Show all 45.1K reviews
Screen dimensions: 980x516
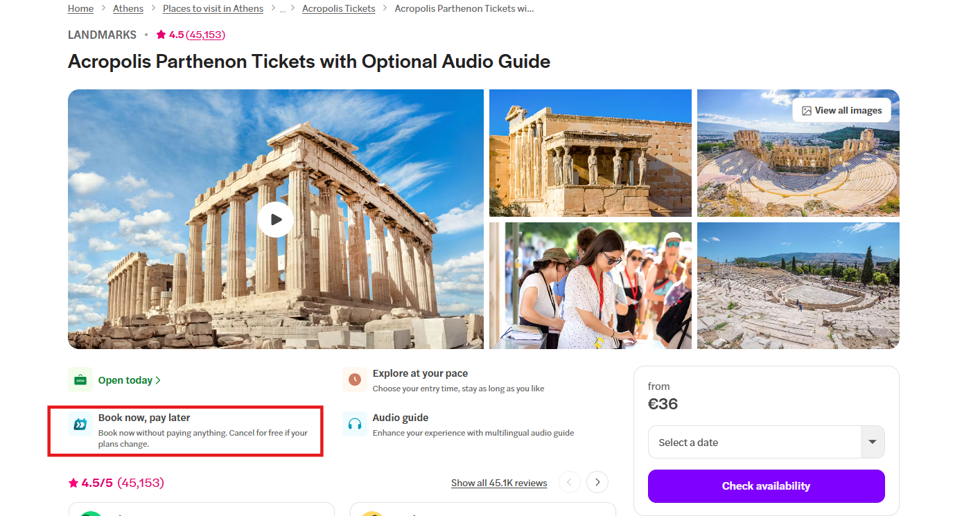[499, 483]
